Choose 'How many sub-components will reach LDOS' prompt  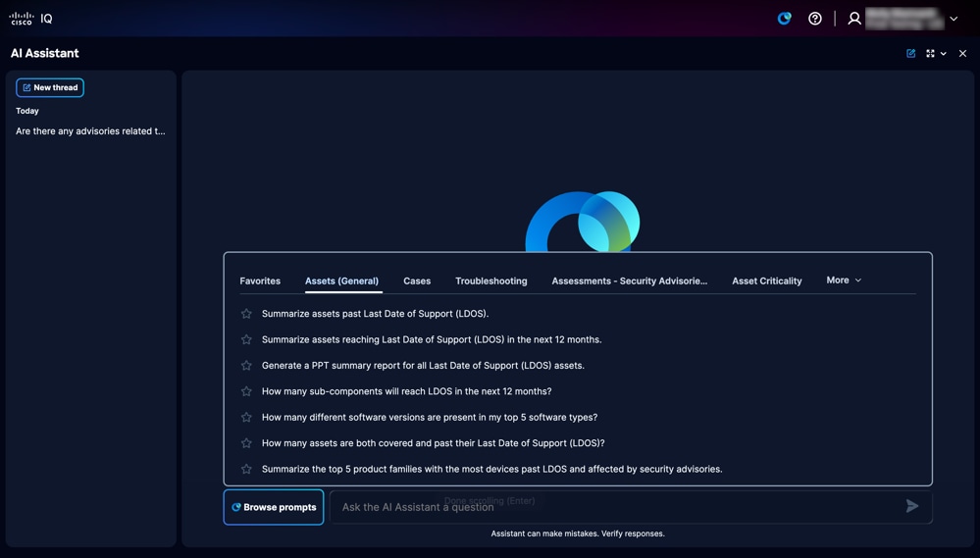tap(406, 391)
